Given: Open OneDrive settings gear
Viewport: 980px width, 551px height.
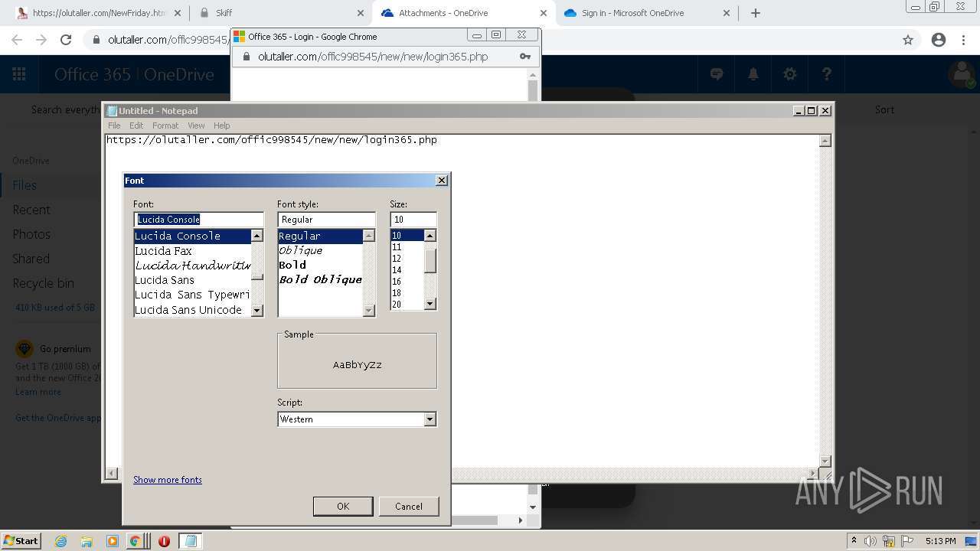Looking at the screenshot, I should (790, 74).
